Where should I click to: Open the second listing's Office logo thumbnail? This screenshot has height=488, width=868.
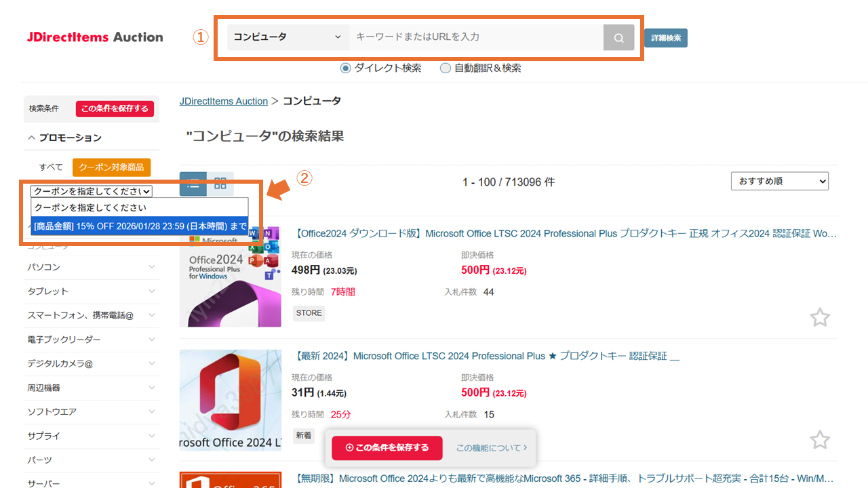click(x=231, y=400)
